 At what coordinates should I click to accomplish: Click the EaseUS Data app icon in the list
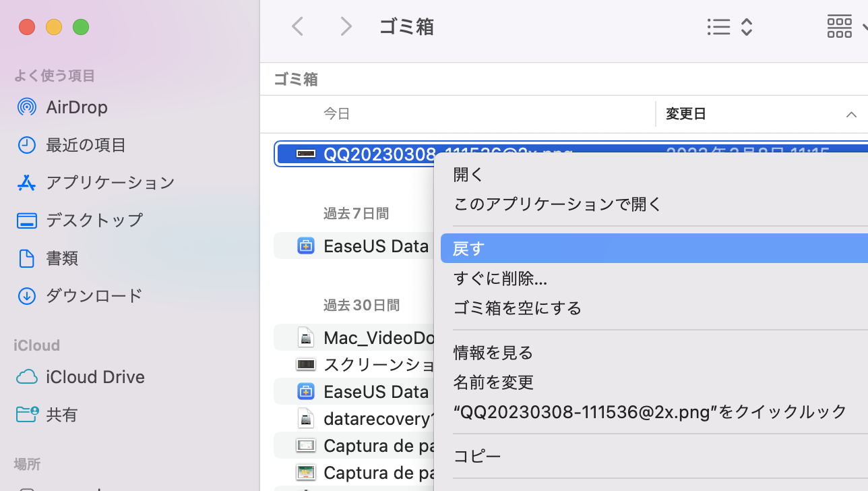[x=306, y=246]
